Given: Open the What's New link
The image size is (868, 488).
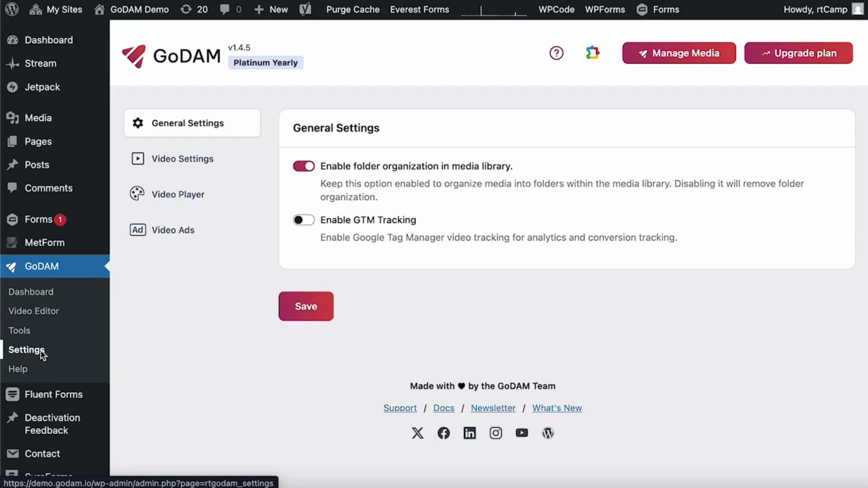Looking at the screenshot, I should 557,408.
